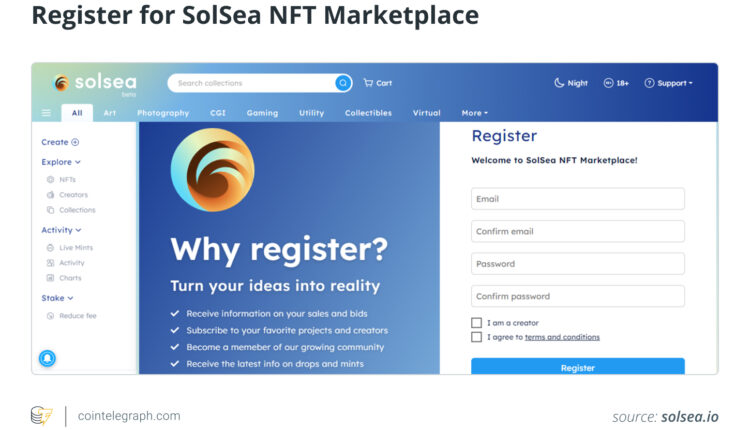
Task: Open the Support dropdown
Action: (x=669, y=83)
